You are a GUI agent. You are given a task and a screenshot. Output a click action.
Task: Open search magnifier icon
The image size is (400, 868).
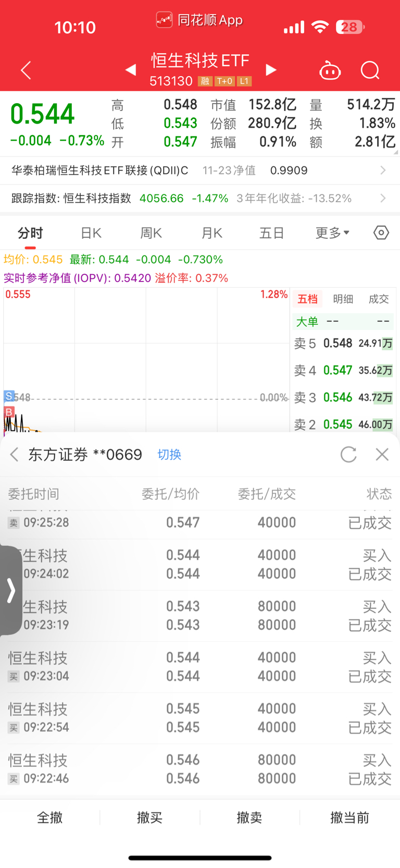(370, 70)
